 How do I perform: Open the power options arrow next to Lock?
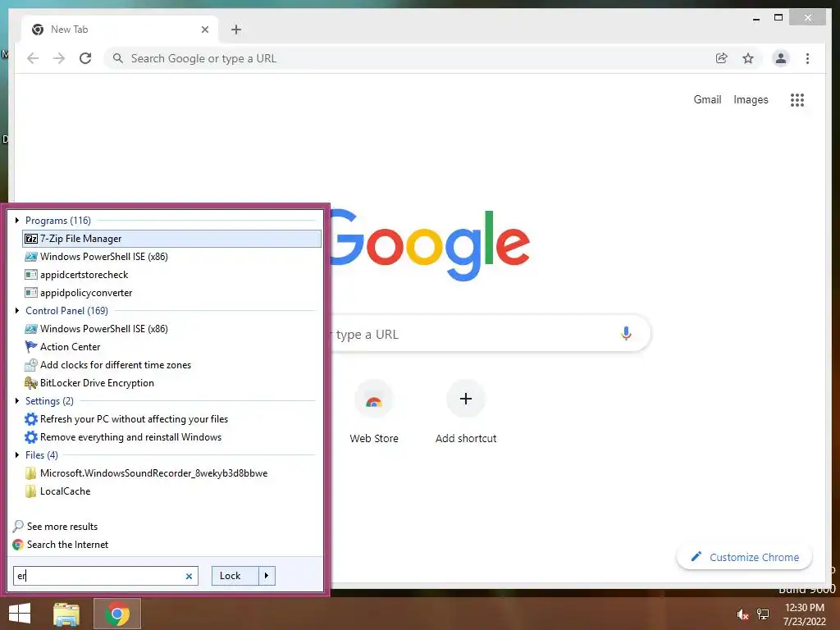pos(267,576)
